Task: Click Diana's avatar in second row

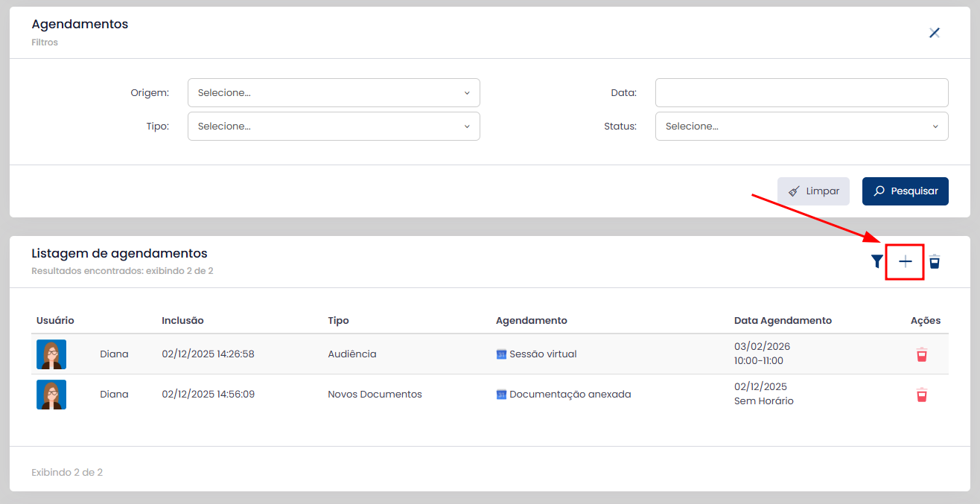Action: tap(51, 395)
